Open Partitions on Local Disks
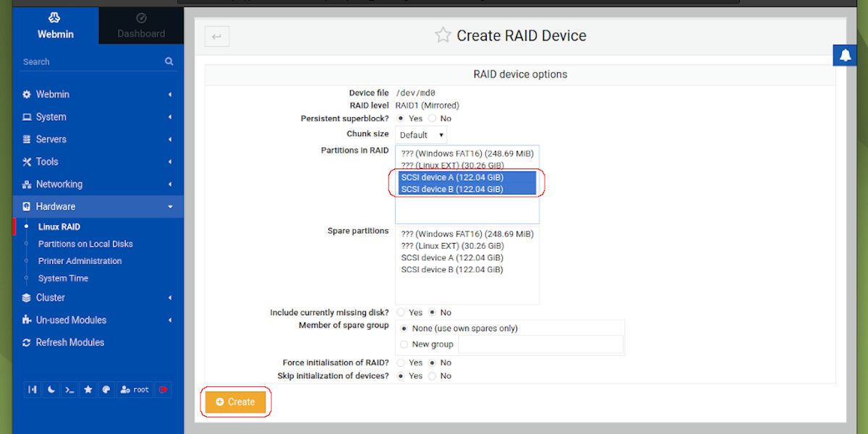Screen dimensions: 868x434 point(85,244)
